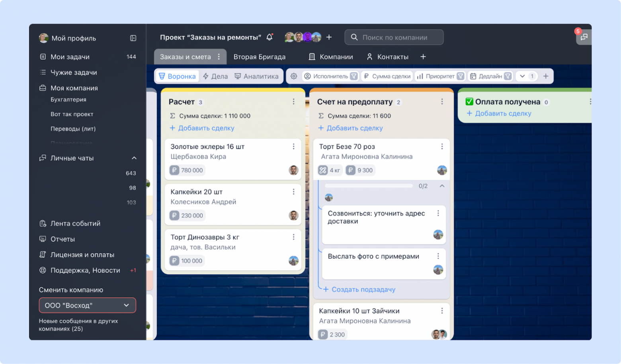Click the Лента событий icon in the sidebar
Image resolution: width=621 pixels, height=364 pixels.
(43, 223)
